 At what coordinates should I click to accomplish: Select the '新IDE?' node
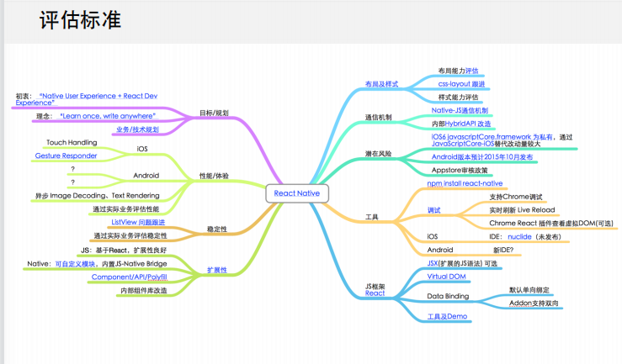click(x=503, y=250)
